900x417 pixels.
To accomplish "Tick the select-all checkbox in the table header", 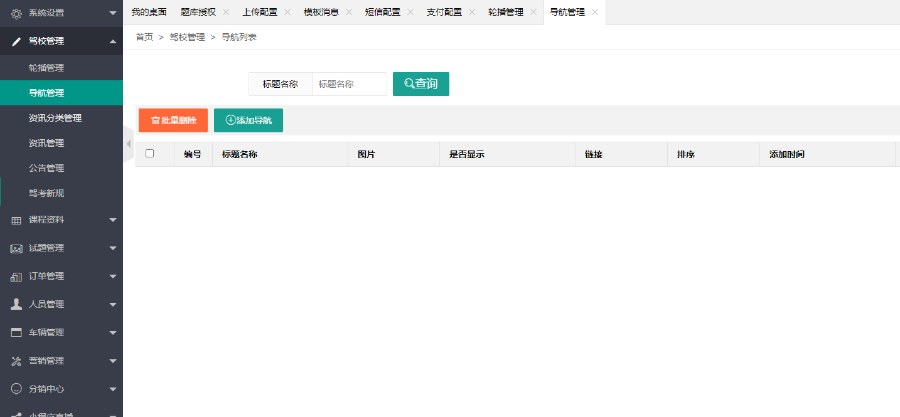I will tap(150, 153).
